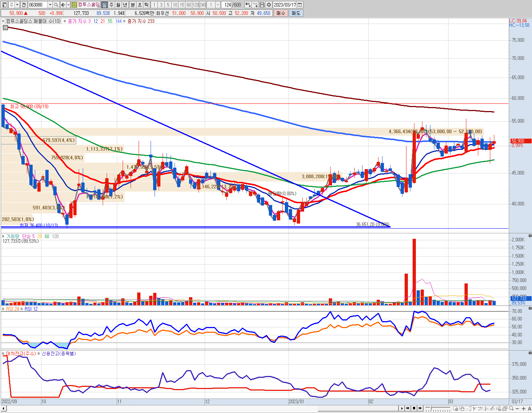Image resolution: width=532 pixels, height=413 pixels.
Task: Click the save chart floppy disk icon
Action: point(262,5)
